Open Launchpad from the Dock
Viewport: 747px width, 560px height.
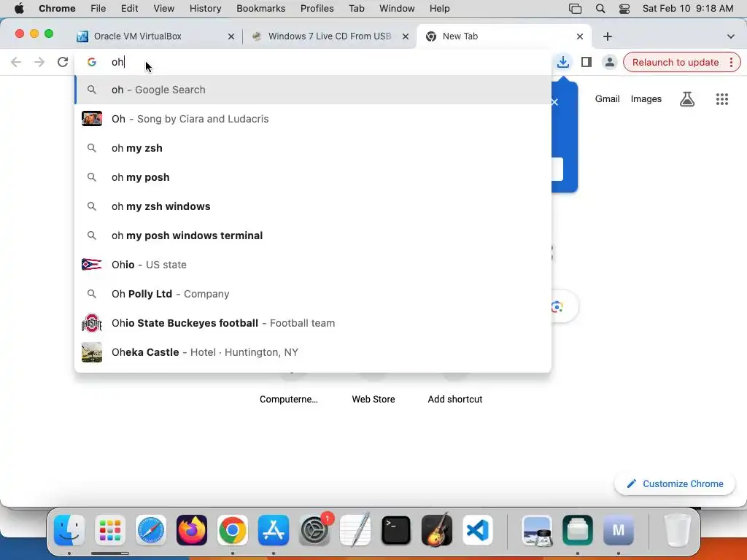[x=110, y=530]
